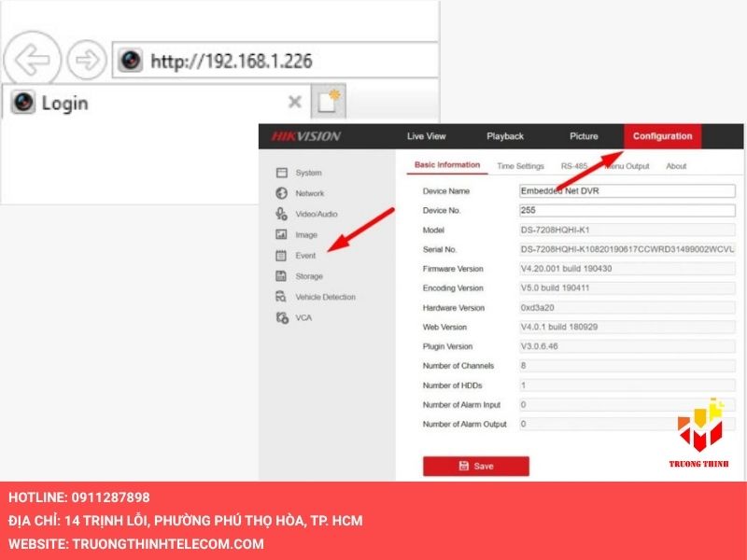Click the Device Name label
This screenshot has height=560, width=747.
click(446, 191)
